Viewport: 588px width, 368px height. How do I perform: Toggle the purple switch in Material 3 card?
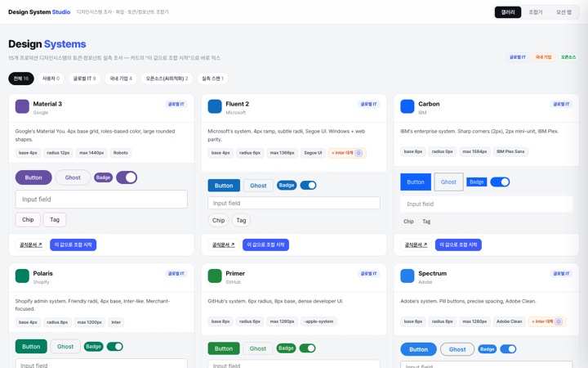(x=127, y=177)
